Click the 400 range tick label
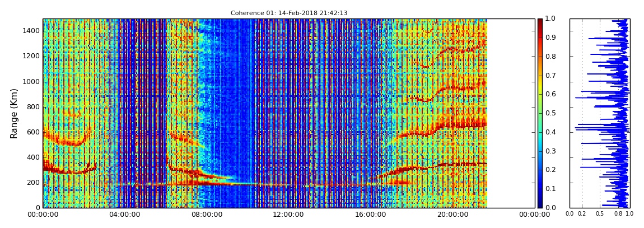The height and width of the screenshot is (228, 644). (x=34, y=157)
